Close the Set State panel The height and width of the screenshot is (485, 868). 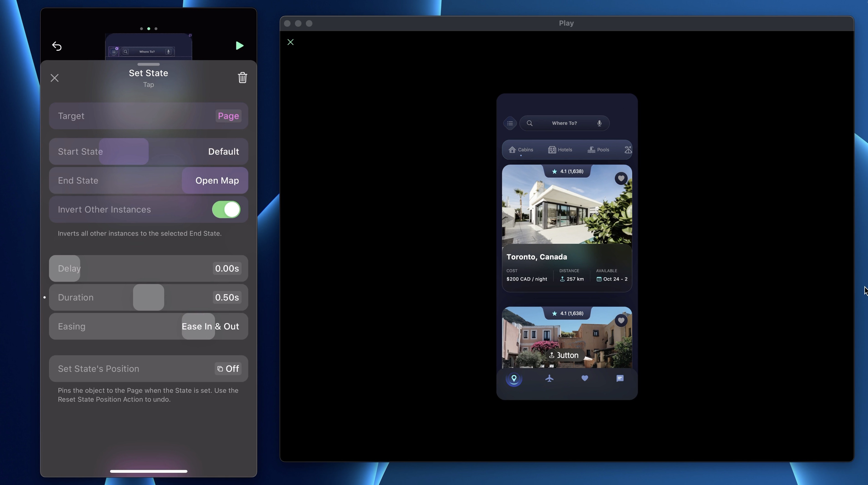[55, 78]
